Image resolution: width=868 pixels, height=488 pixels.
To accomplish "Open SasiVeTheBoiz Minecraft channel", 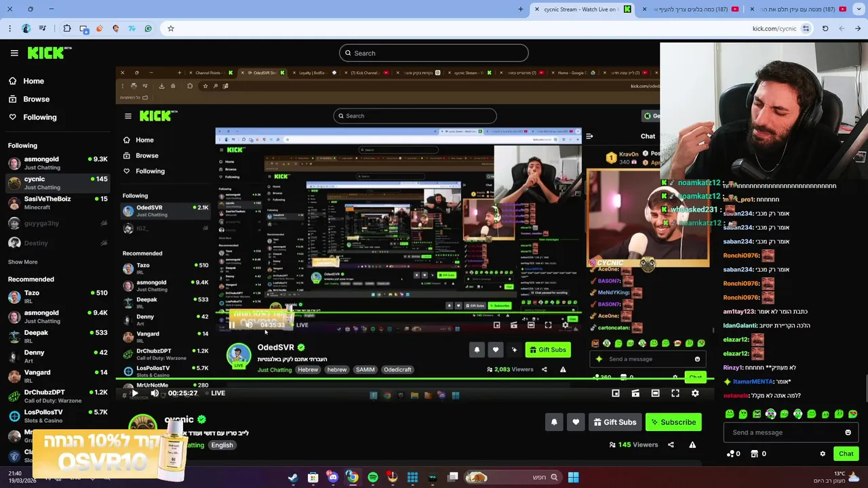I will pos(58,203).
